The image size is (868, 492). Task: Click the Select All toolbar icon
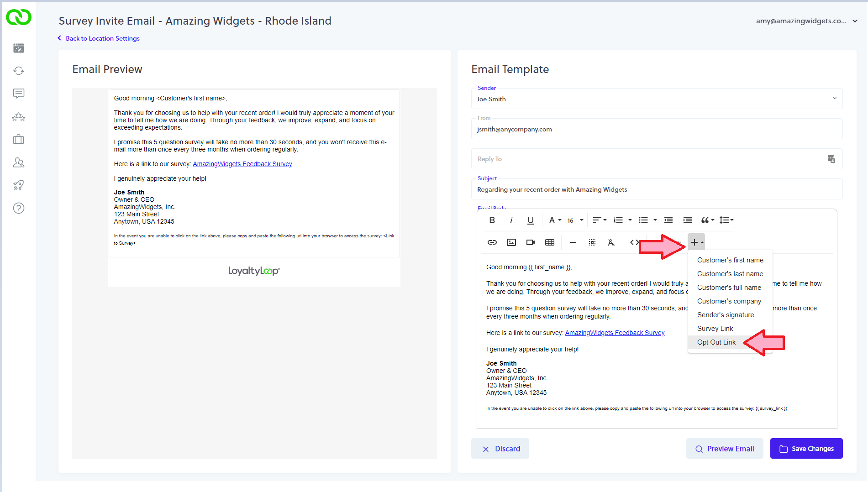tap(592, 242)
